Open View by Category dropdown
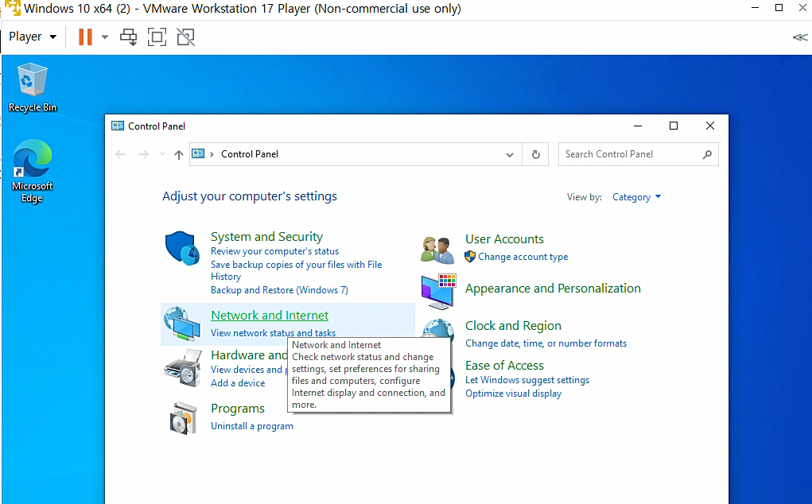 coord(636,197)
